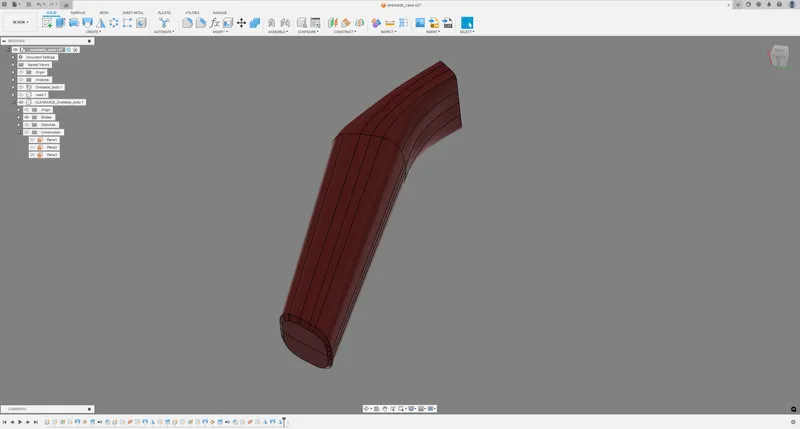800x429 pixels.
Task: Click the Extrude tool icon
Action: point(60,22)
